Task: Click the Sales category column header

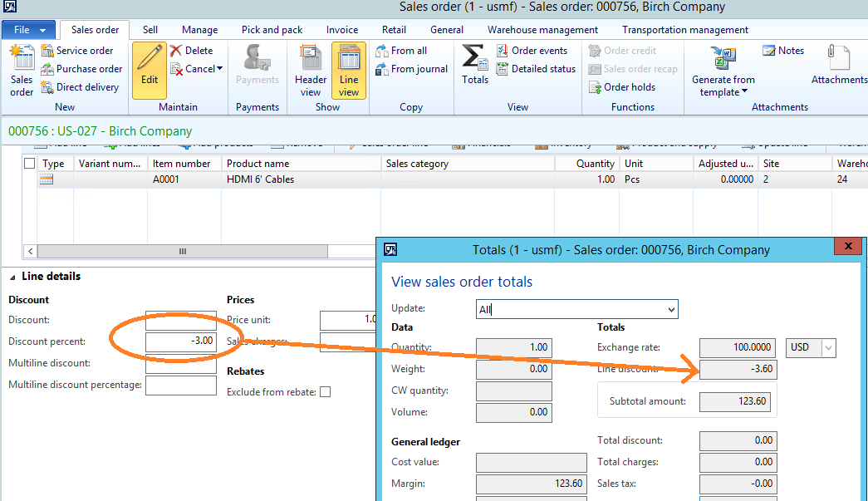Action: click(x=468, y=164)
